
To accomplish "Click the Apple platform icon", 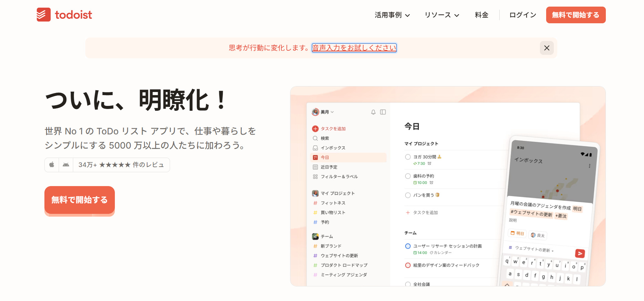I will click(52, 165).
